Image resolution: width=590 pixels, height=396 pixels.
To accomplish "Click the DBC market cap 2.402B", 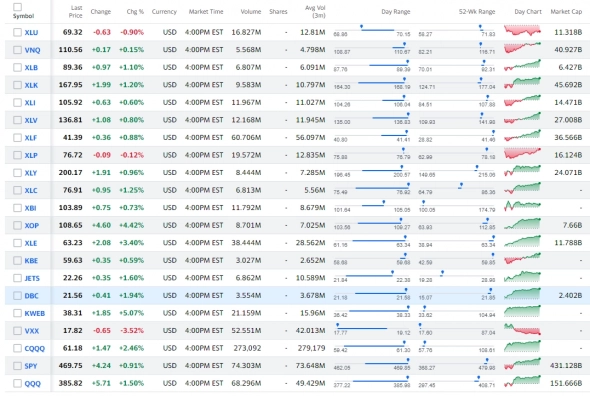I will [x=570, y=295].
